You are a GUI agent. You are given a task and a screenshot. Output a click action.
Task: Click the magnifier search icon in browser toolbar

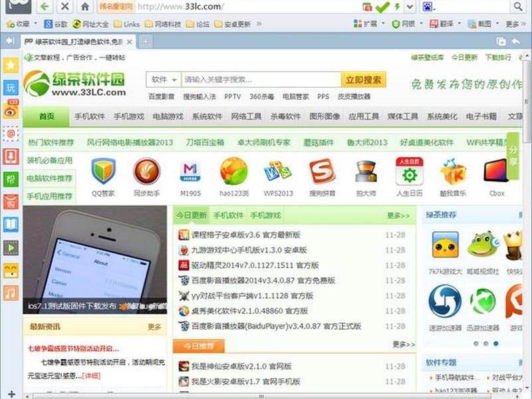517,7
